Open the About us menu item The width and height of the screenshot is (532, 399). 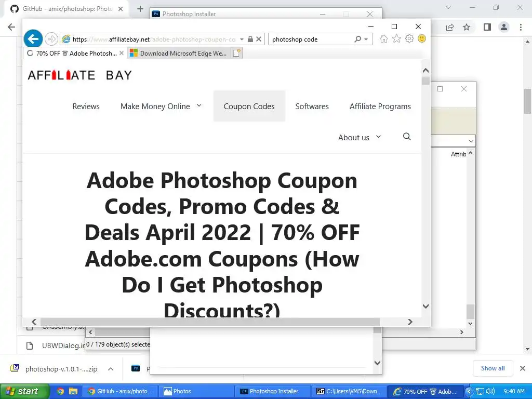point(353,137)
